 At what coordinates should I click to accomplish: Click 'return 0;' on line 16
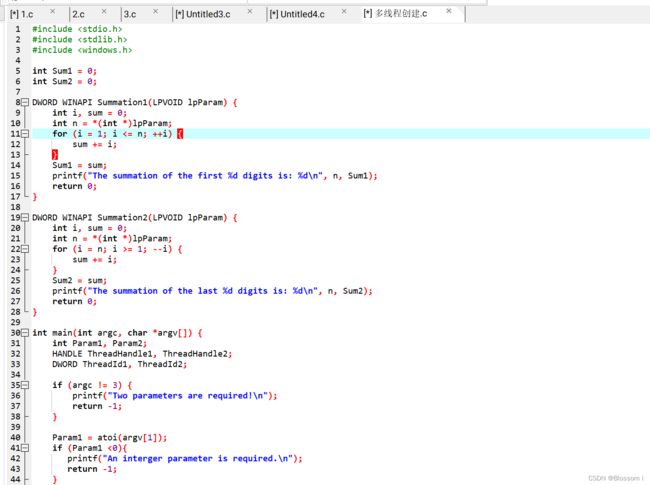(74, 186)
